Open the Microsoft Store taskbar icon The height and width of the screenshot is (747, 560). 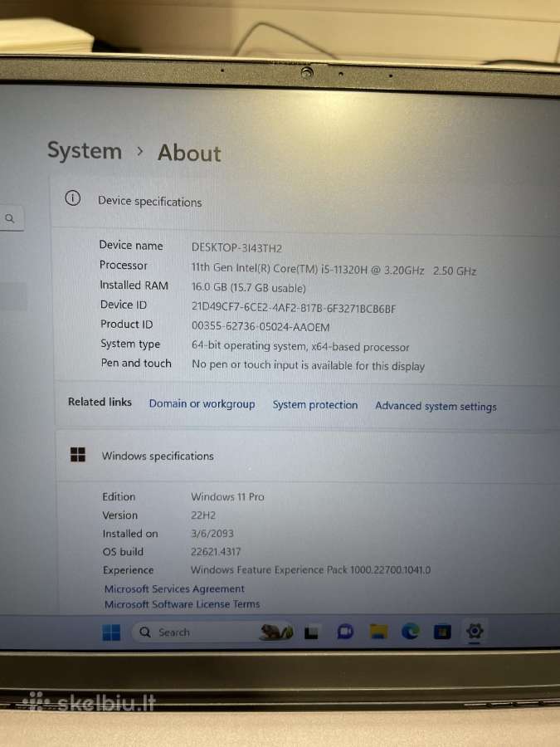coord(442,632)
